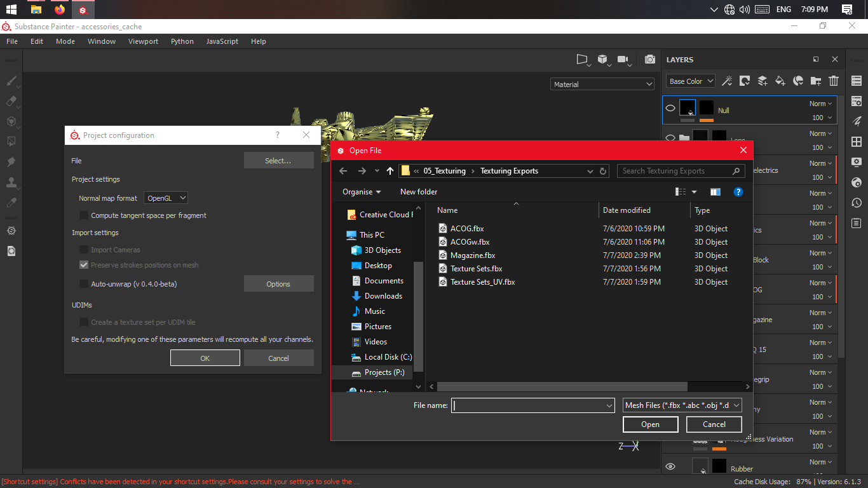Open the Null layer Norm blending dropdown
Image resolution: width=868 pixels, height=488 pixels.
pyautogui.click(x=822, y=104)
